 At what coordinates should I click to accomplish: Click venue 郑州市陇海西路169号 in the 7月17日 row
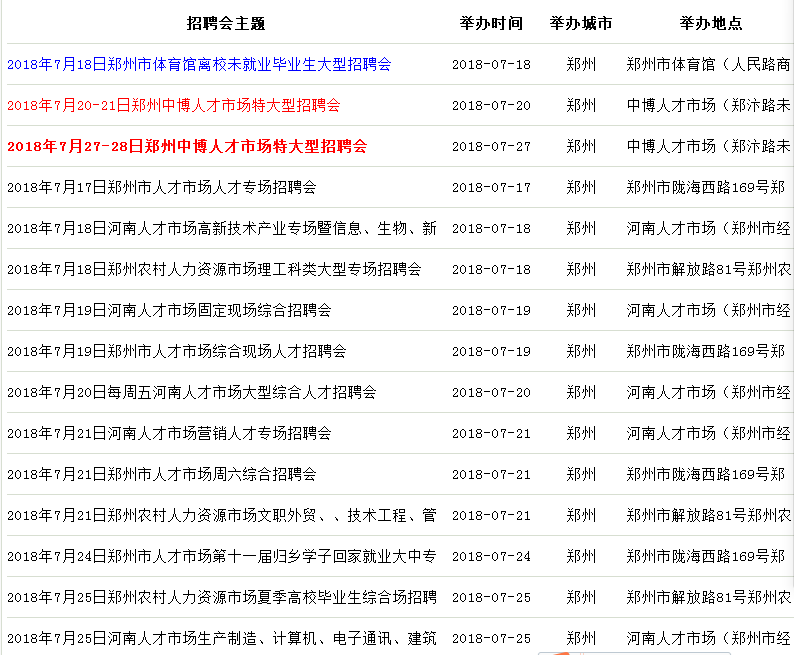706,187
